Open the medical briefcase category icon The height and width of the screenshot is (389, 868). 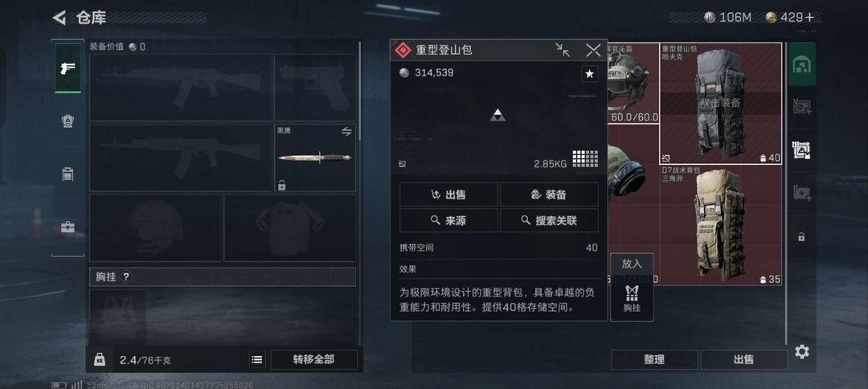point(68,227)
